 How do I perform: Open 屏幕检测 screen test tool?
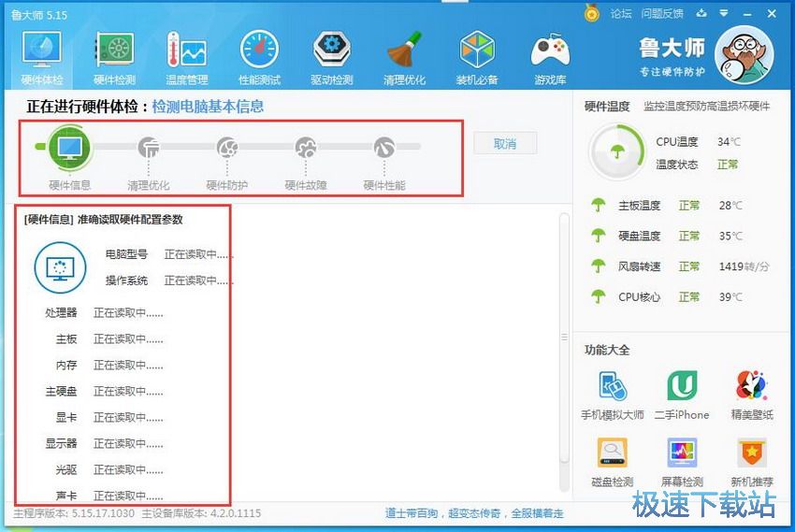(x=682, y=463)
